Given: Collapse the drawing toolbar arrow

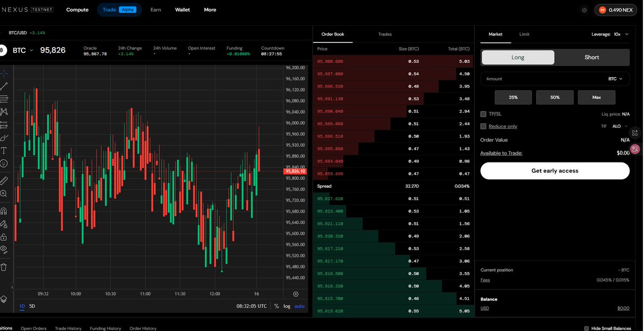Looking at the screenshot, I should pyautogui.click(x=12, y=287).
